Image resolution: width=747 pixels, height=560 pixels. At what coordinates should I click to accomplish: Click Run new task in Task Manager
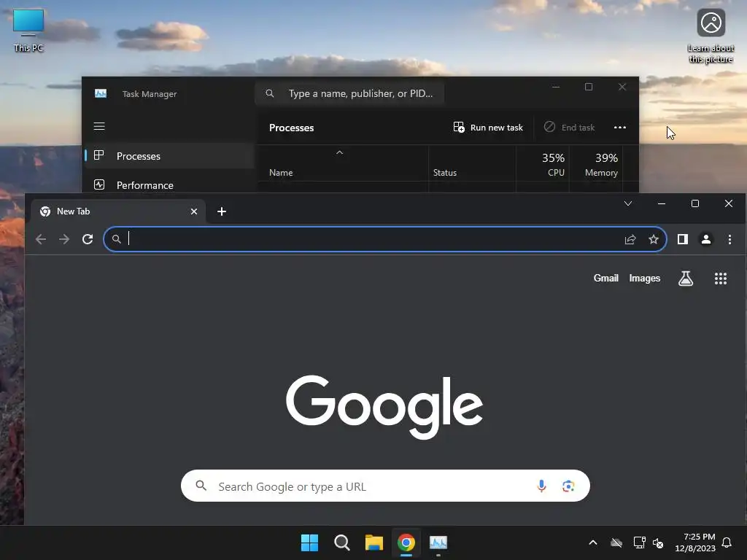[488, 127]
